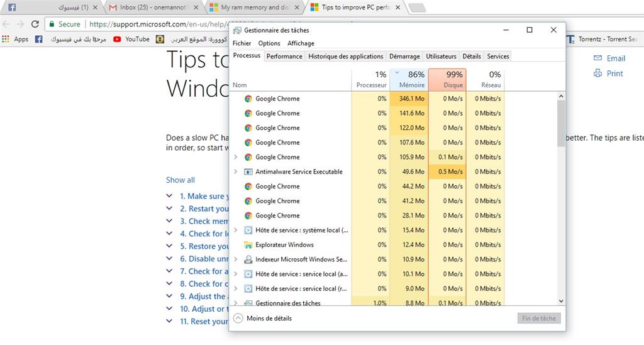Open the YouTube bookmark

pyautogui.click(x=131, y=39)
